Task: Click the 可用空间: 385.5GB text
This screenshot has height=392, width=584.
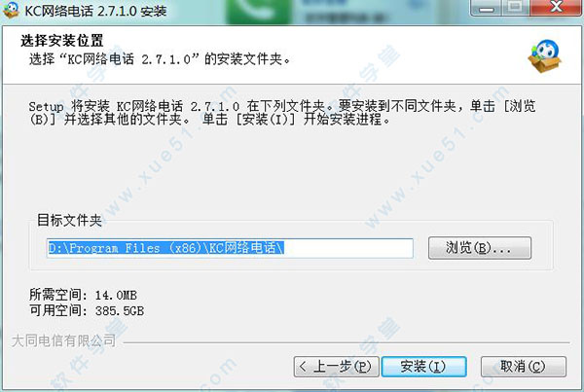Action: [x=87, y=310]
